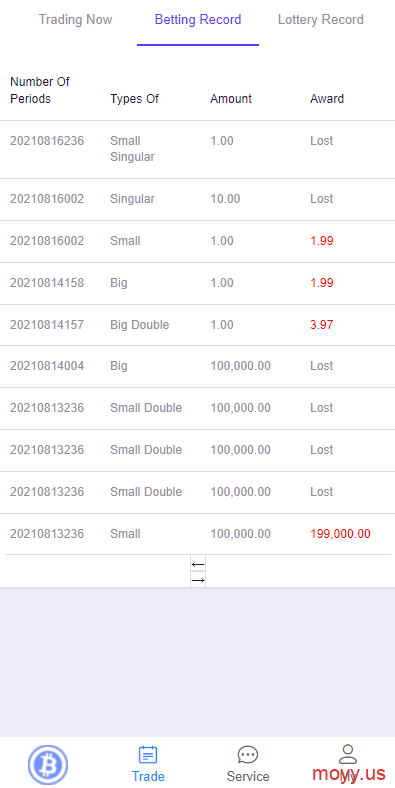This screenshot has width=395, height=788.
Task: Click the Types Of column header
Action: [x=134, y=98]
